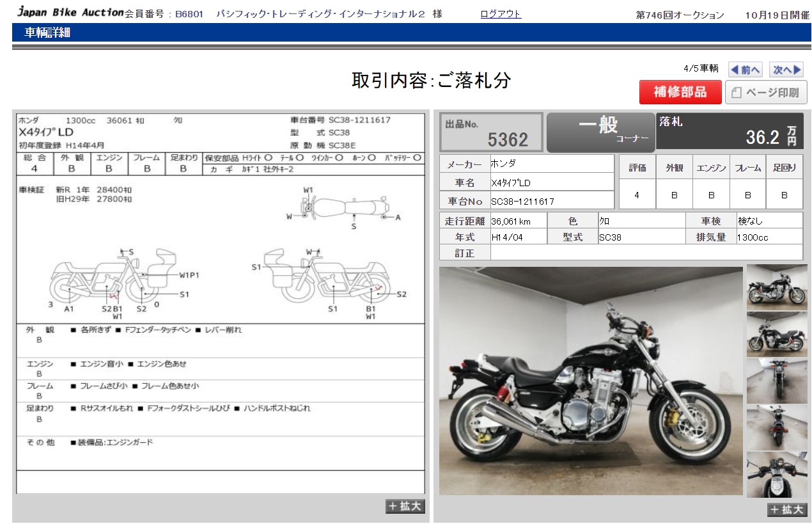Click the 初年度登録 H14年4月 line on sheet
Viewport: 812px width, 524px height.
[61, 145]
